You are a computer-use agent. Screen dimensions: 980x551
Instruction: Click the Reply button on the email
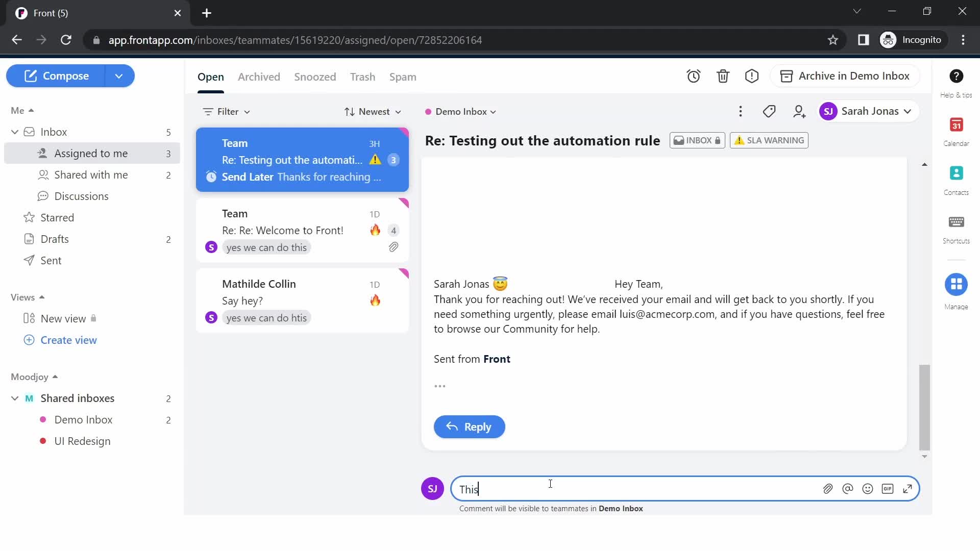[469, 427]
